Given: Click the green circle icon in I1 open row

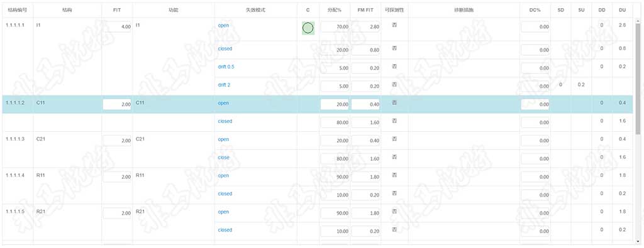Looking at the screenshot, I should [308, 28].
